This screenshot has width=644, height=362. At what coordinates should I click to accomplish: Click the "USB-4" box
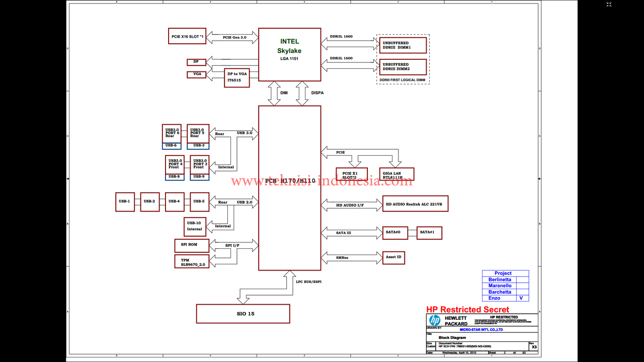(x=175, y=202)
